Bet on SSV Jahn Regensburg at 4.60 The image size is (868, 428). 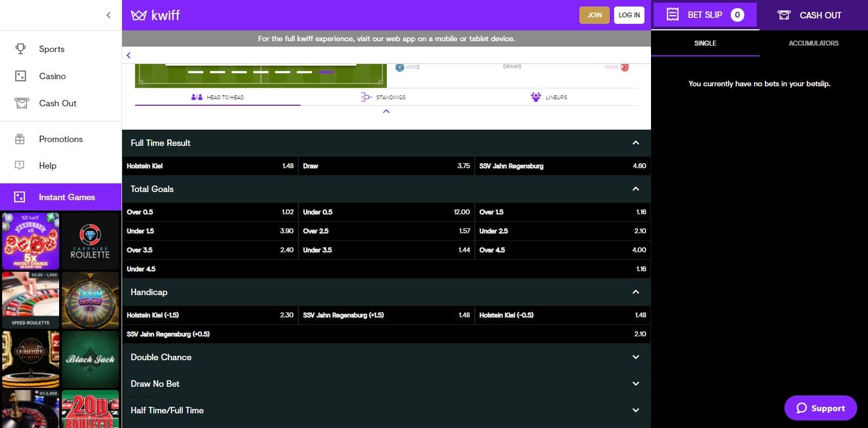pyautogui.click(x=563, y=166)
